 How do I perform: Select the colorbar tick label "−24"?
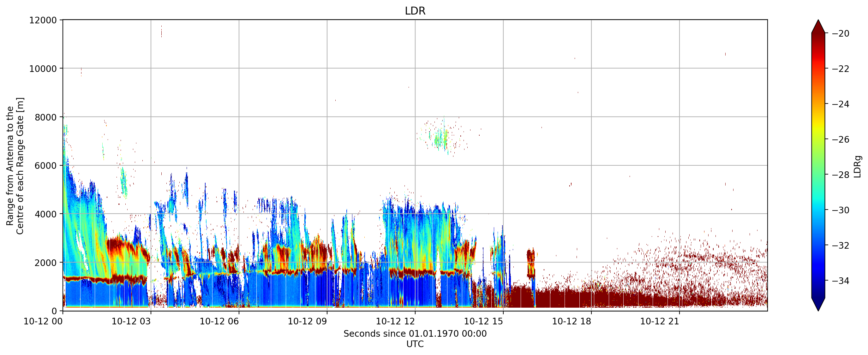pyautogui.click(x=841, y=104)
